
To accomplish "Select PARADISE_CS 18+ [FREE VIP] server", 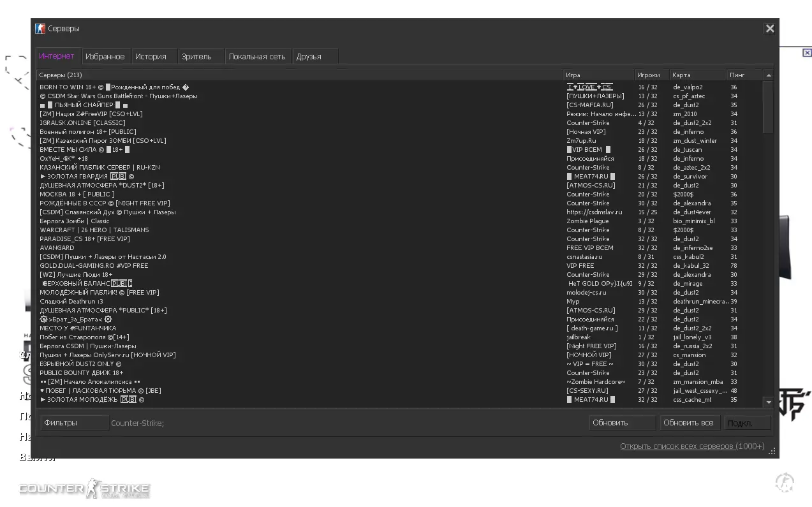I will 400,239.
